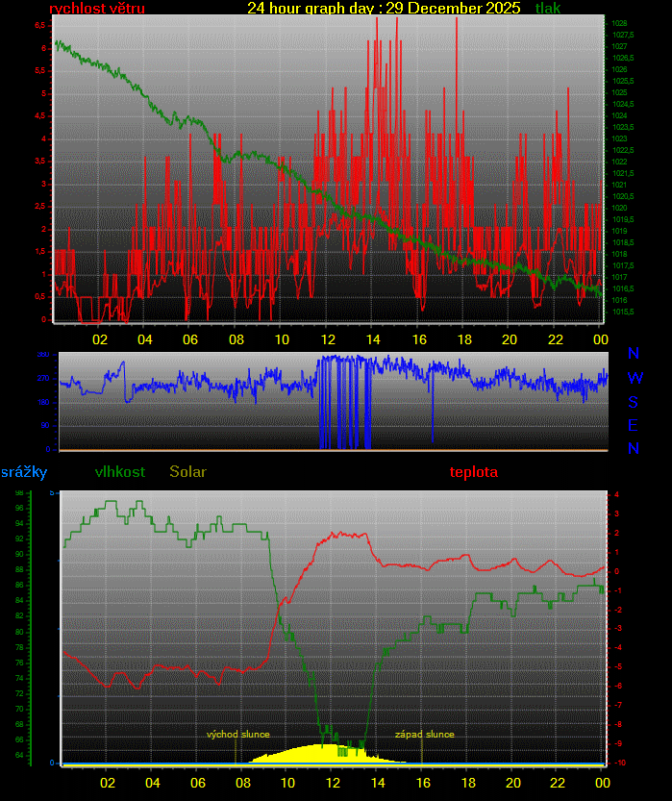
Task: Click the 'E' wind direction letter
Action: point(634,425)
